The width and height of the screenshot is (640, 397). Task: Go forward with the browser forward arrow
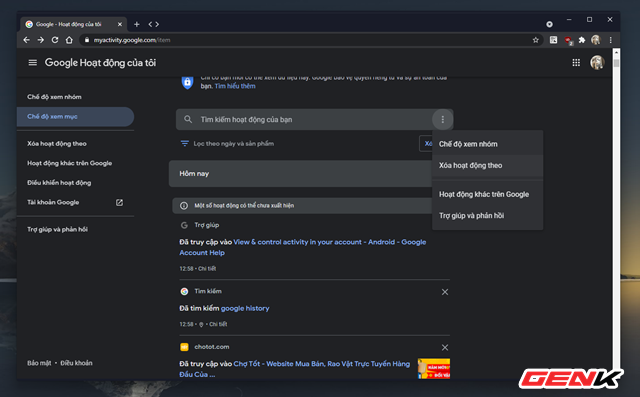click(40, 40)
